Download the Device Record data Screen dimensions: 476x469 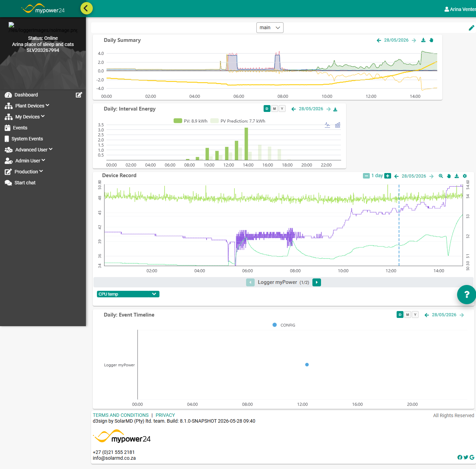(x=457, y=176)
